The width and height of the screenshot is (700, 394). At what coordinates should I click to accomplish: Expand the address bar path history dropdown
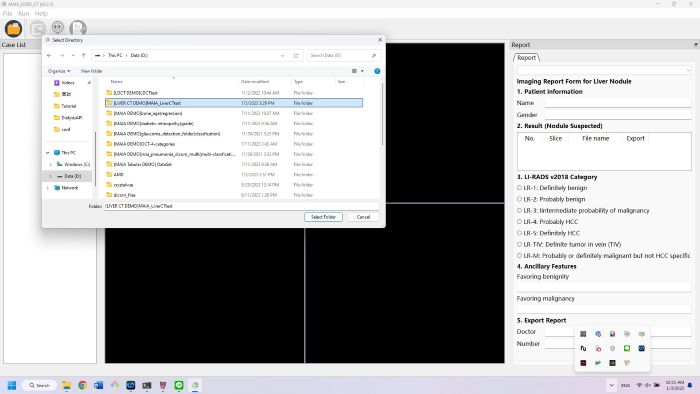282,56
